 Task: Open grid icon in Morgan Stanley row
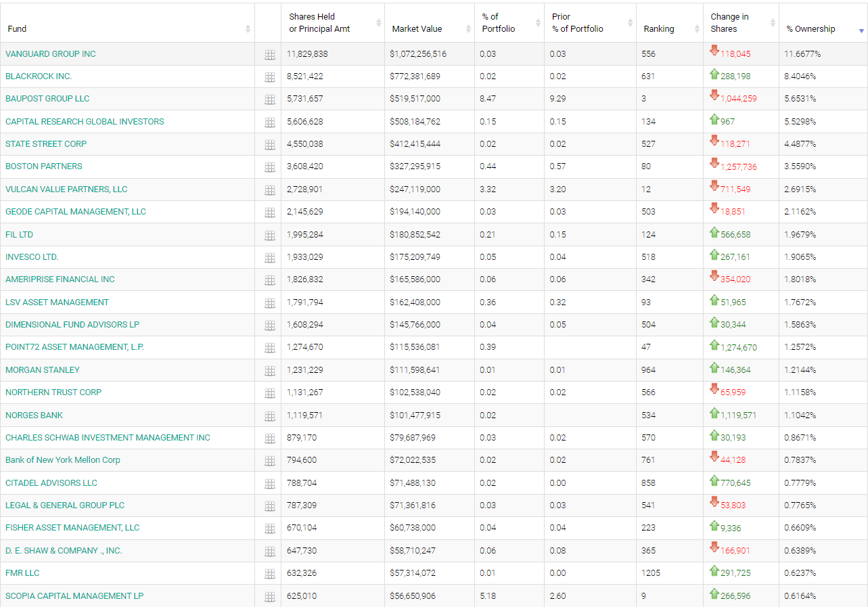point(269,371)
